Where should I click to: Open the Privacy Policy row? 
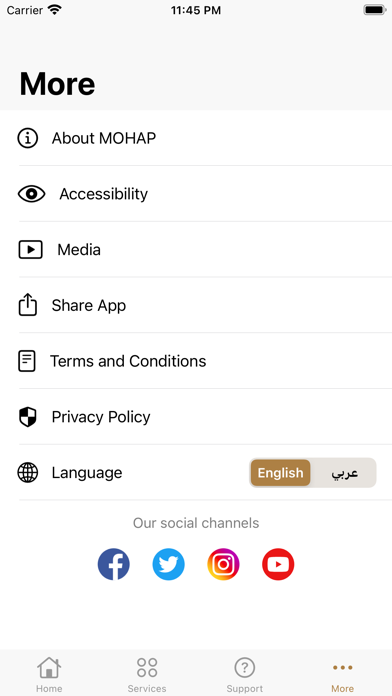[196, 417]
